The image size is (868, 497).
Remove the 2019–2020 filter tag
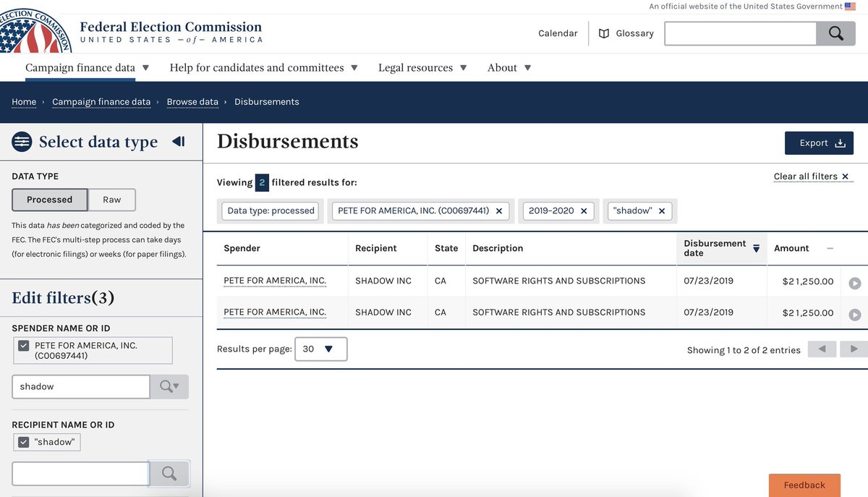pos(584,211)
